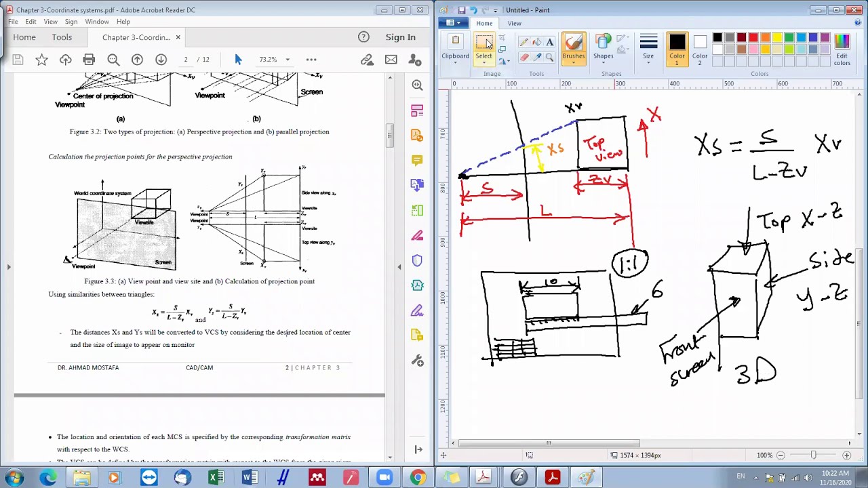Image resolution: width=868 pixels, height=488 pixels.
Task: Open Acrobat zoom level dropdown at 73.2%
Action: [x=288, y=60]
